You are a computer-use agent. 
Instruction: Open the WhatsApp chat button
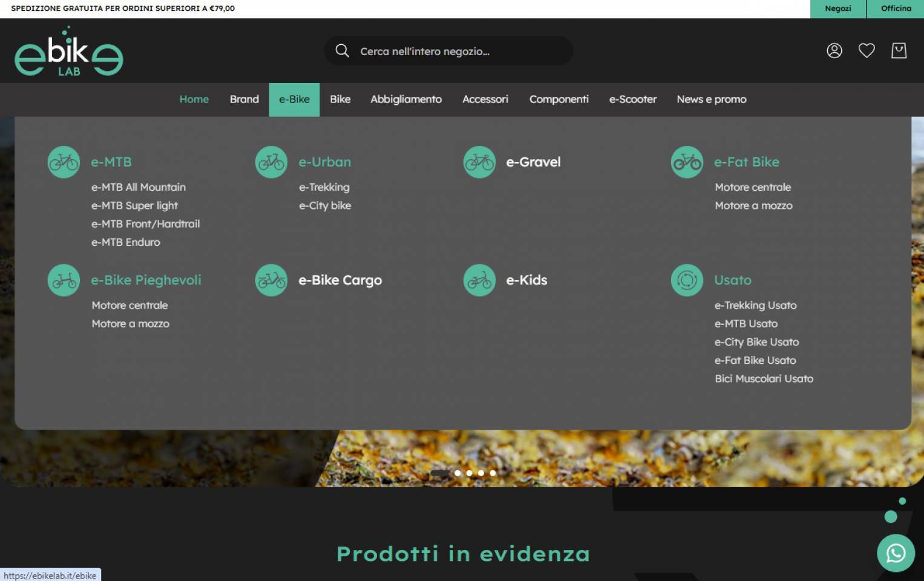click(x=896, y=553)
